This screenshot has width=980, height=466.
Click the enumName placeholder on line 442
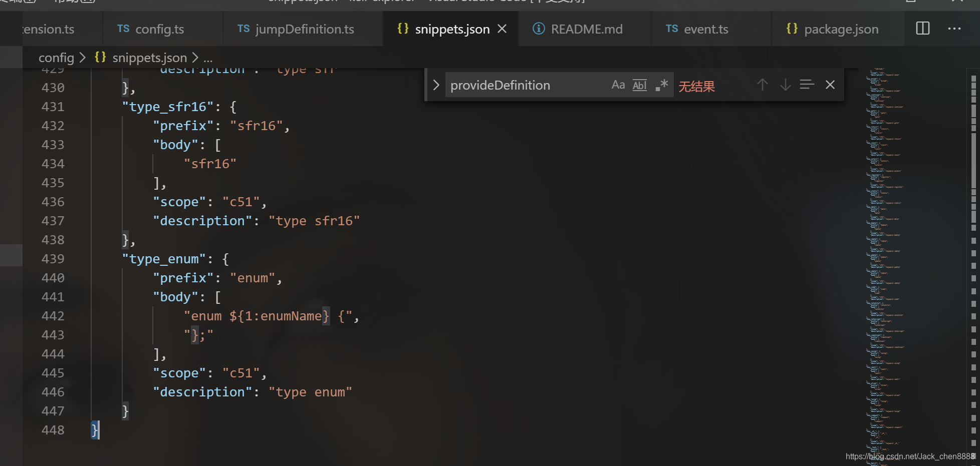coord(291,316)
